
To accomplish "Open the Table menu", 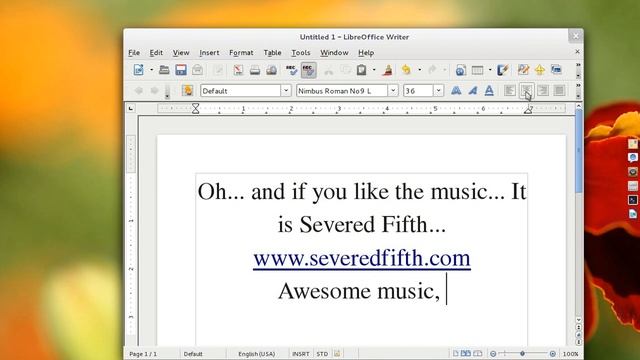I will [272, 53].
